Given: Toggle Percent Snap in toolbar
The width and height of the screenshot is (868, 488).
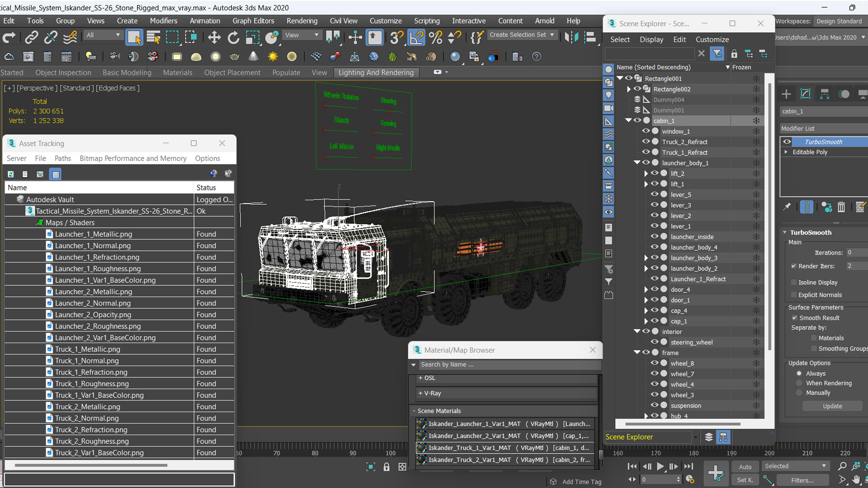Looking at the screenshot, I should tap(435, 38).
